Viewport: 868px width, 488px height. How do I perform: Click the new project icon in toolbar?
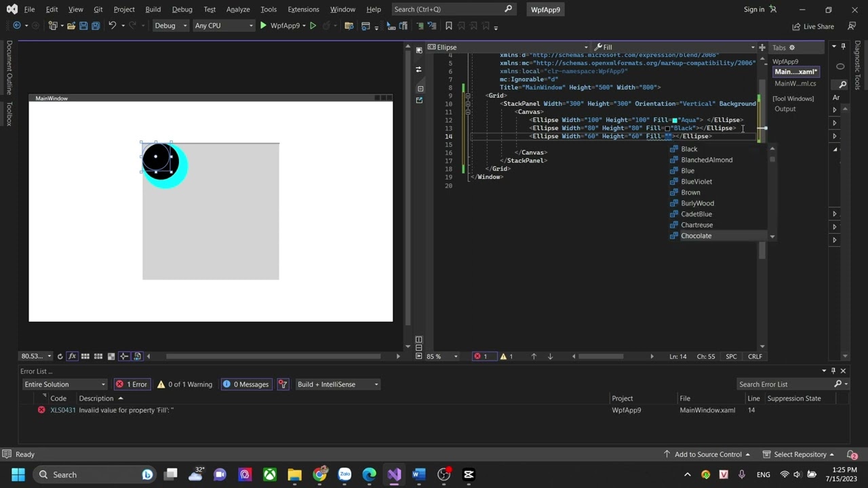point(53,26)
